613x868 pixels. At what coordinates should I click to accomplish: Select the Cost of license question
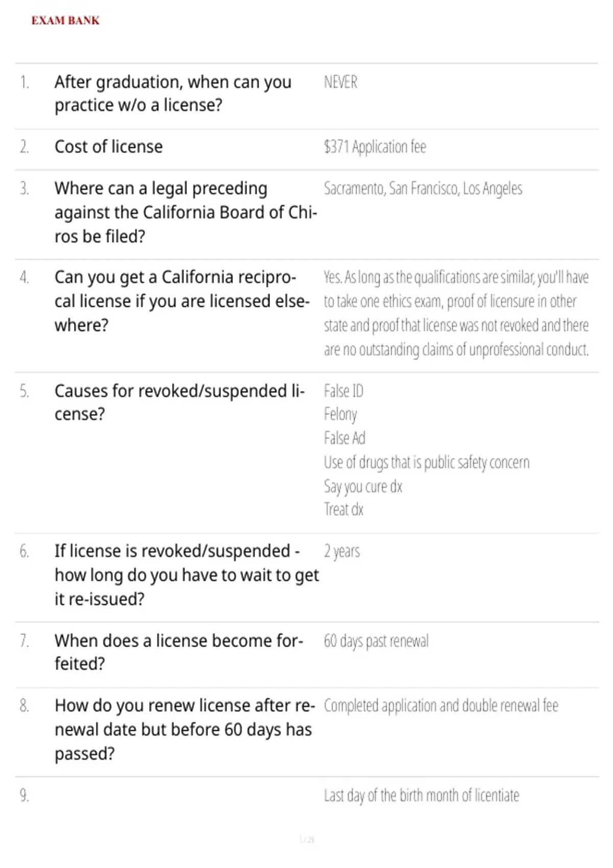tap(109, 147)
